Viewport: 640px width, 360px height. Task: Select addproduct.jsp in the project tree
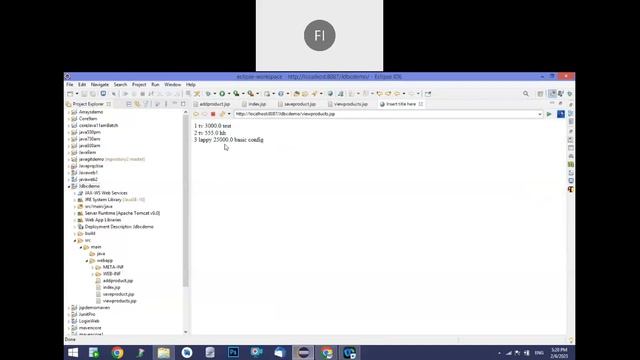pyautogui.click(x=118, y=281)
